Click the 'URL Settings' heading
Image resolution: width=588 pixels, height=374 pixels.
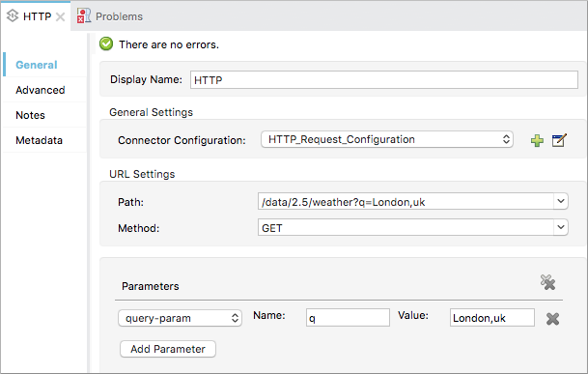tap(142, 174)
